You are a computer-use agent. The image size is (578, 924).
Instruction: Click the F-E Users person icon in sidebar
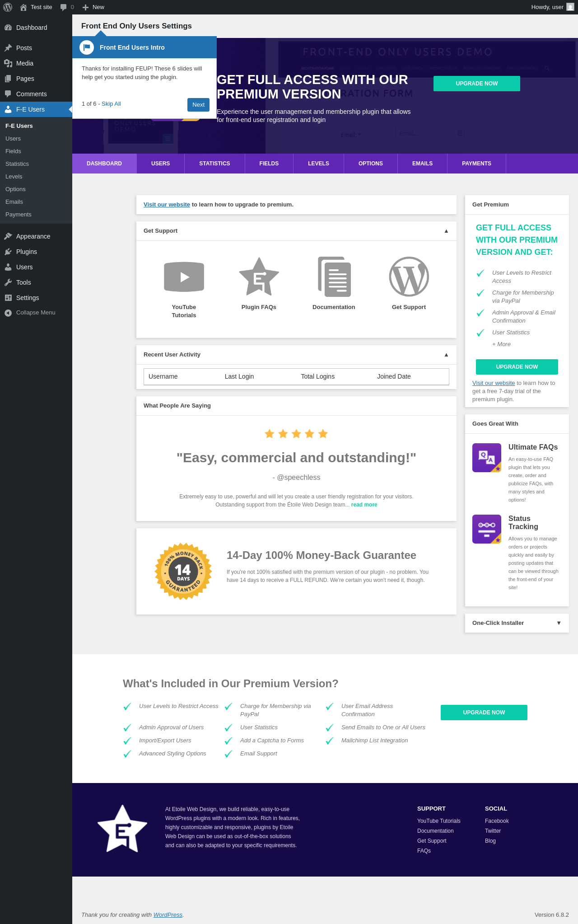click(x=8, y=109)
